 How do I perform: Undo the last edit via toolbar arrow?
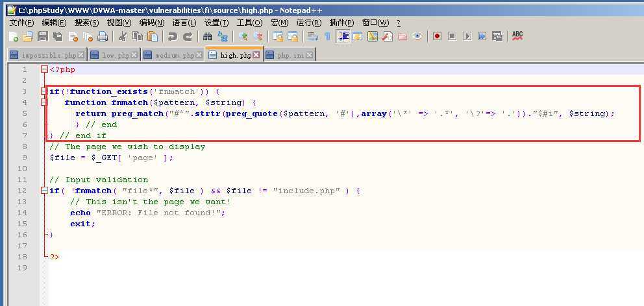173,36
